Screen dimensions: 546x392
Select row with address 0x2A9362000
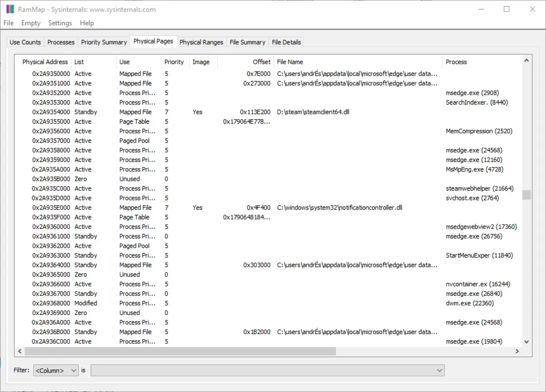[268, 246]
